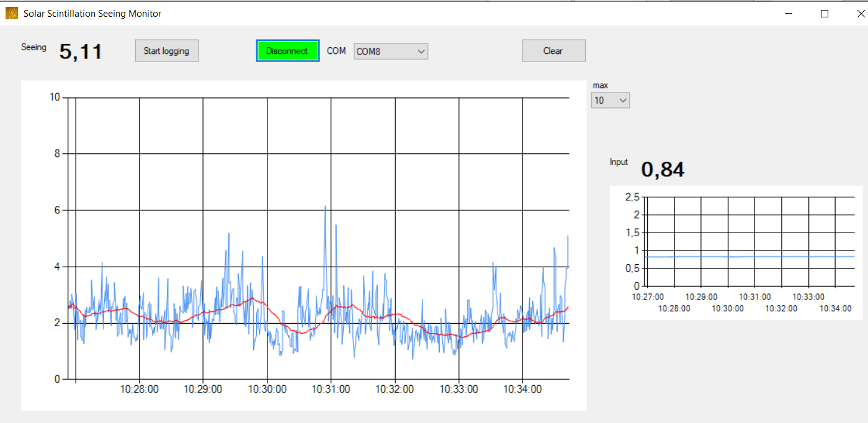Click the Solar Scintillation app icon in title bar
The image size is (868, 423).
12,13
